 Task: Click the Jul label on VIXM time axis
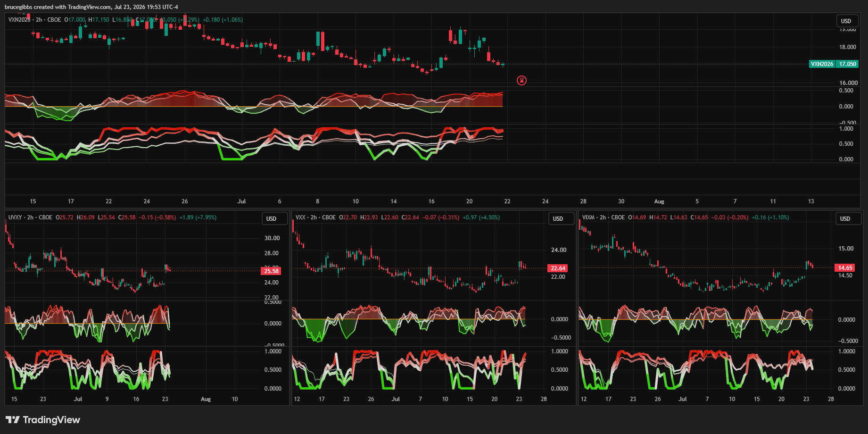[x=682, y=399]
